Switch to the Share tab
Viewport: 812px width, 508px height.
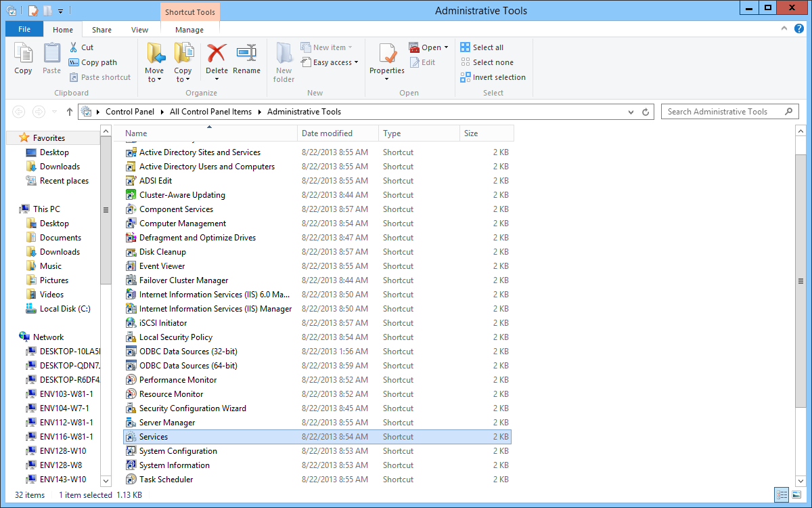102,30
